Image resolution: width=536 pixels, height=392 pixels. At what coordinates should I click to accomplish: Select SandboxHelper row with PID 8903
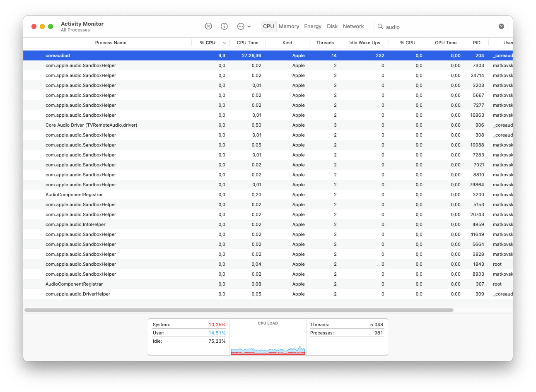[268, 274]
